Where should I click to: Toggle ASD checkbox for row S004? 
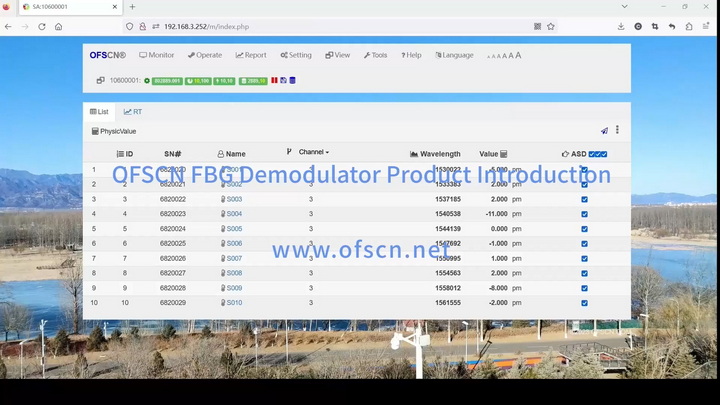[x=584, y=214]
